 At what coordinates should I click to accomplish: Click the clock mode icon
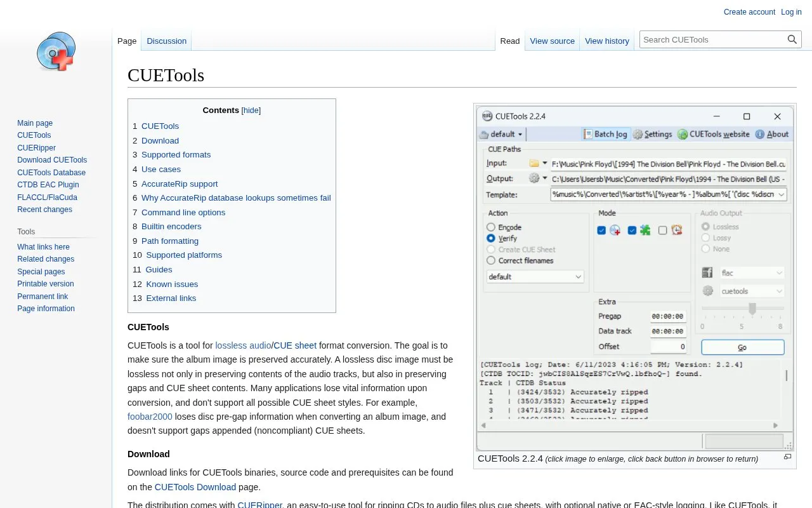[676, 230]
